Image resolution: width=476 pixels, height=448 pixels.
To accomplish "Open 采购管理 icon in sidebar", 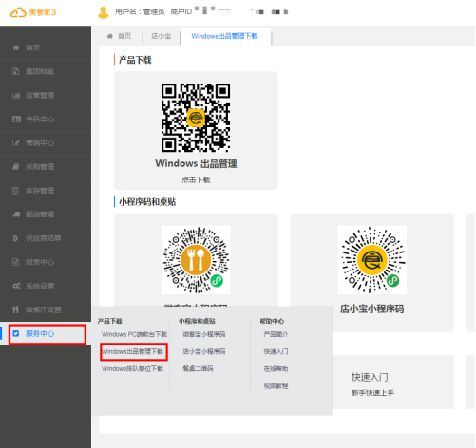I will pyautogui.click(x=16, y=167).
